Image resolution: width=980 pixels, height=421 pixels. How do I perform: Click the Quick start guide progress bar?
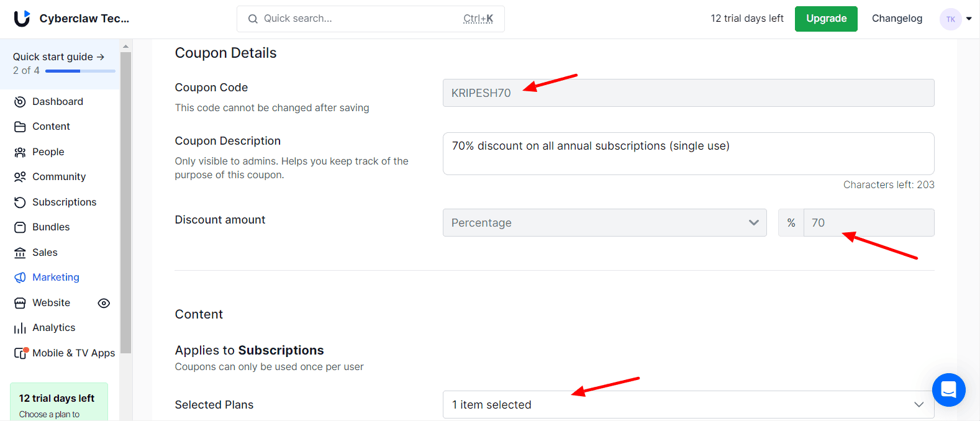tap(80, 71)
